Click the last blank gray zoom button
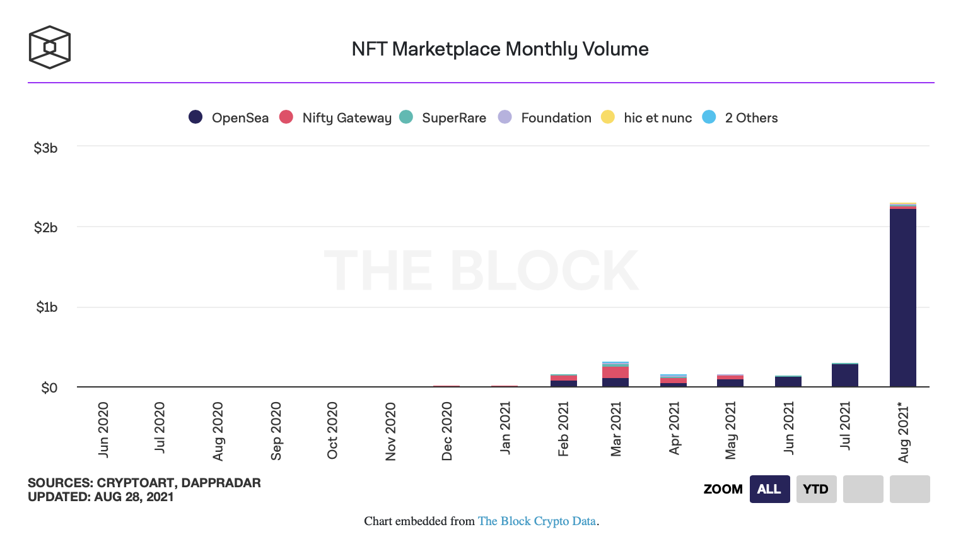 [x=909, y=489]
